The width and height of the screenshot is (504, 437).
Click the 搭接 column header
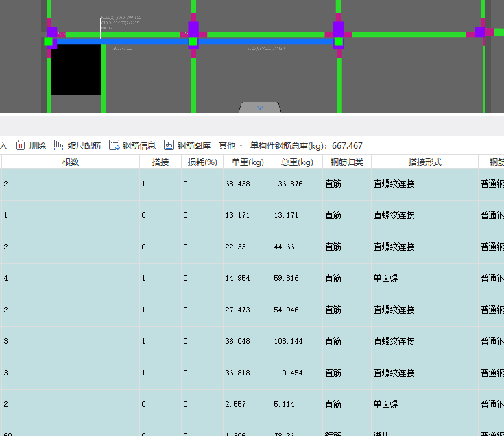(x=160, y=162)
